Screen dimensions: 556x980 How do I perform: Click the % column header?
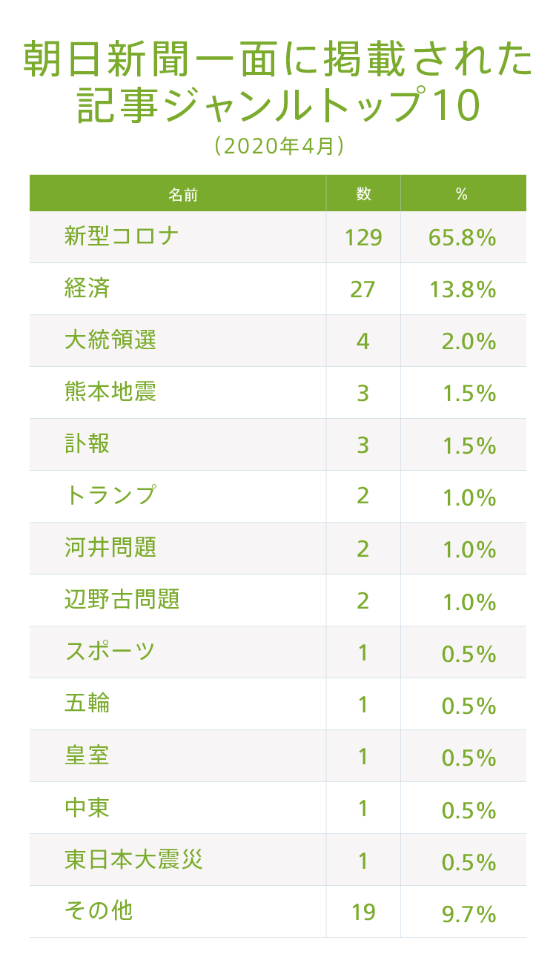(x=462, y=194)
